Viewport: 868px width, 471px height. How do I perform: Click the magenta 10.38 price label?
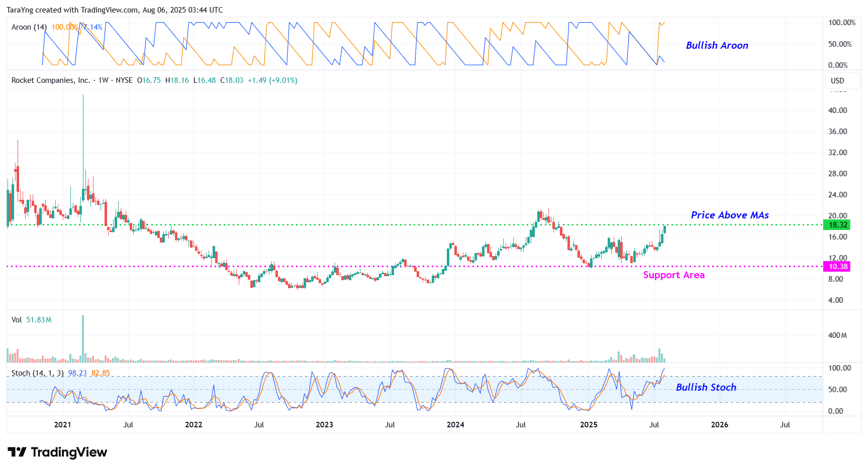(836, 267)
